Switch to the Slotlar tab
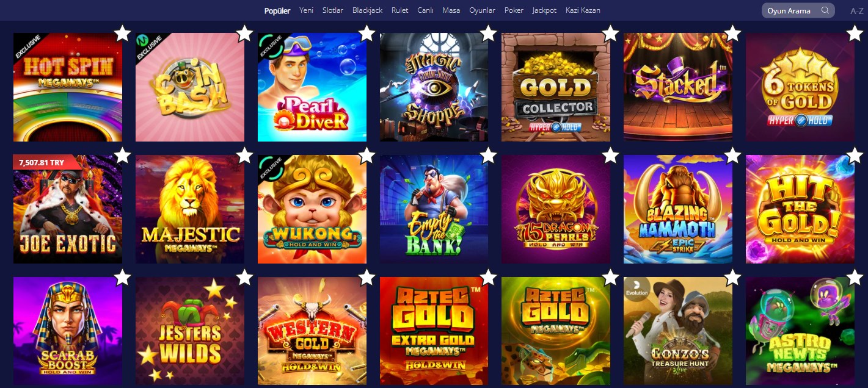The image size is (868, 388). click(x=333, y=10)
